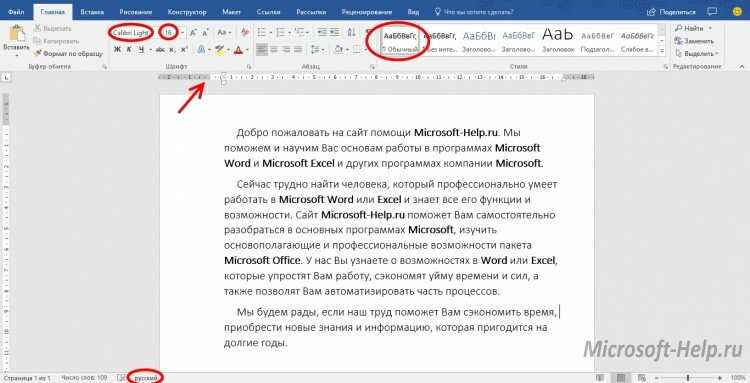Toggle italic (К) formatting
Viewport: 750px width, 383px height.
tap(129, 49)
